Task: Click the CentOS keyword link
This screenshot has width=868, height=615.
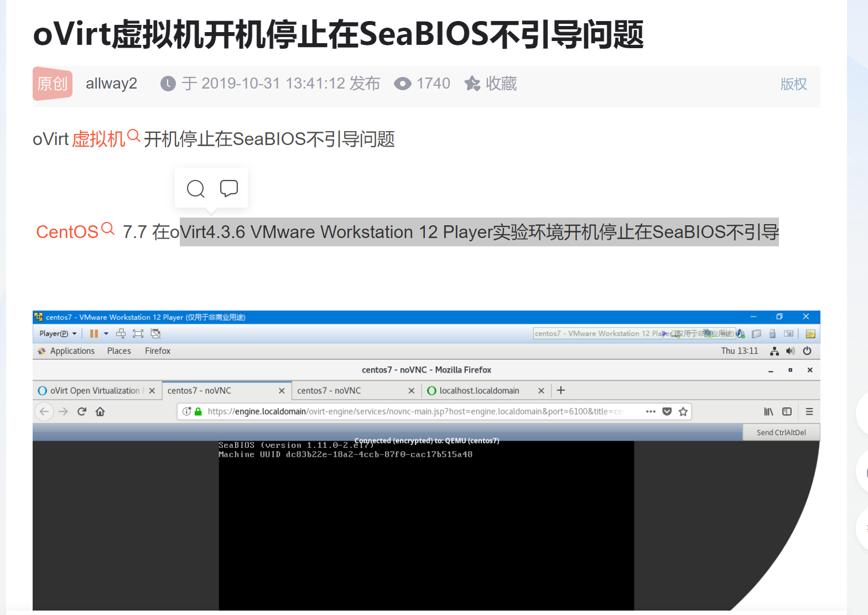Action: coord(67,232)
